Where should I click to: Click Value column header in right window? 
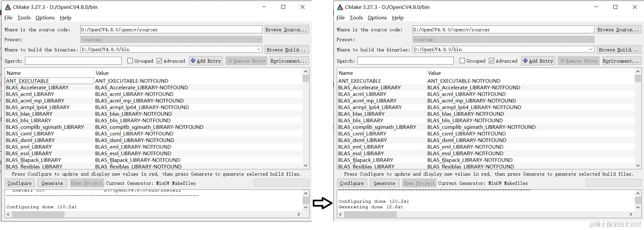(530, 73)
